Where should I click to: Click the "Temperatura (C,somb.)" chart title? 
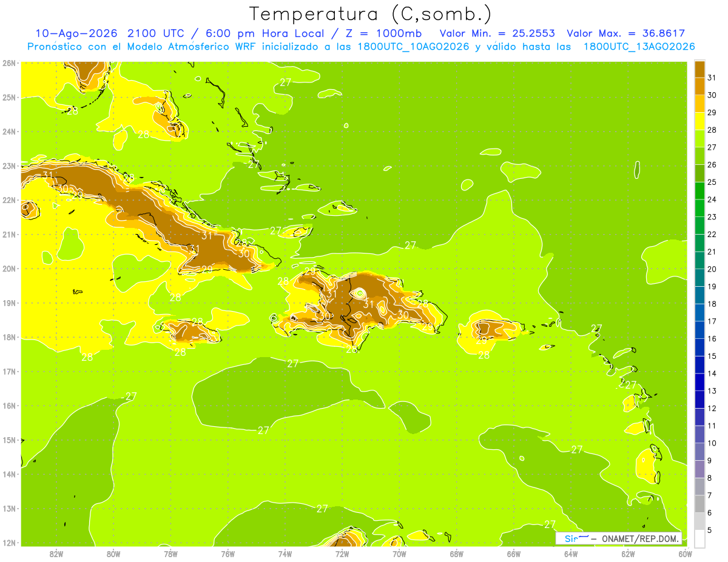click(371, 14)
